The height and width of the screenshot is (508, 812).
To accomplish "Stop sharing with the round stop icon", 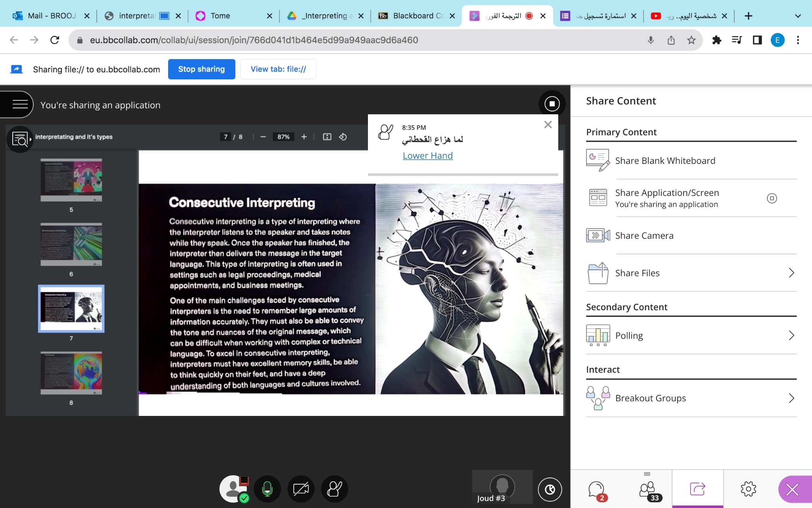I will pyautogui.click(x=552, y=104).
